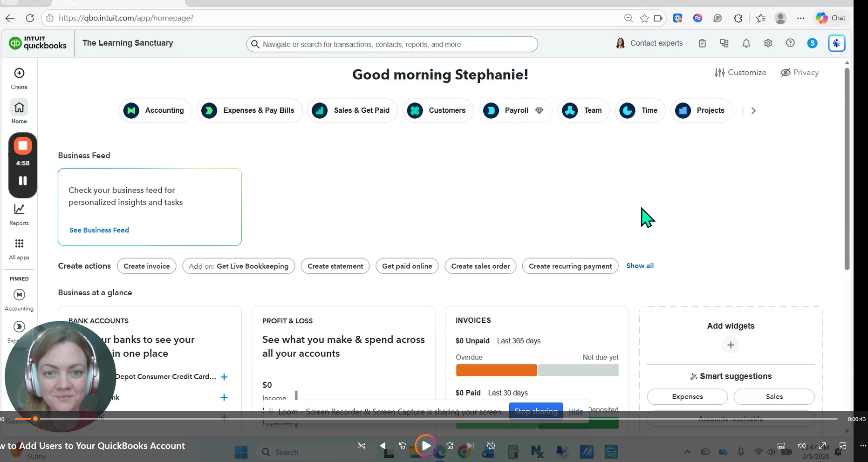This screenshot has width=868, height=462.
Task: Click browser back arrow
Action: (10, 18)
